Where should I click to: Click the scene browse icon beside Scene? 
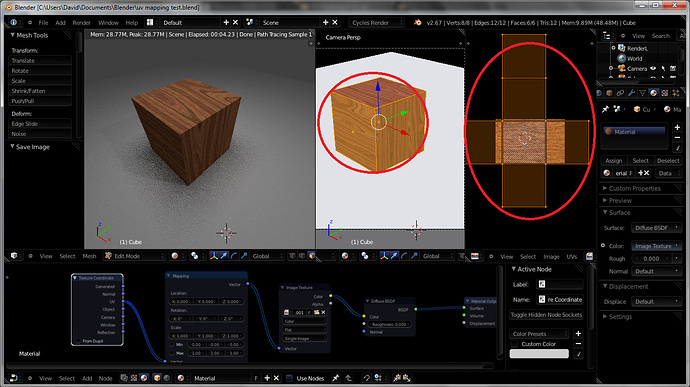pos(250,22)
